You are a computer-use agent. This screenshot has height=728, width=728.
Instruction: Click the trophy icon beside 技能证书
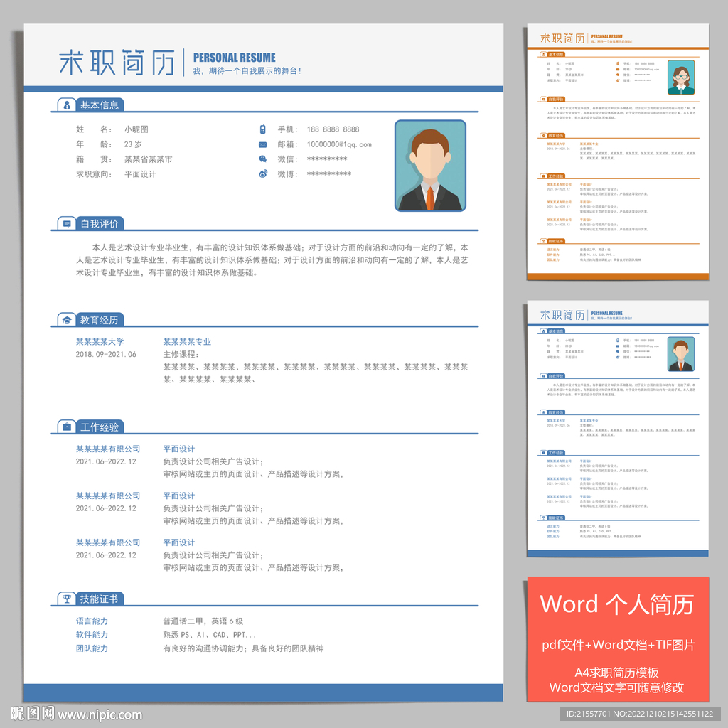pyautogui.click(x=67, y=599)
